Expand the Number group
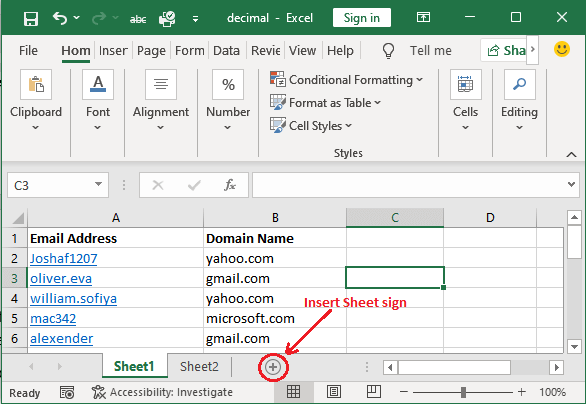Screen dimensions: 586x404 tap(228, 100)
